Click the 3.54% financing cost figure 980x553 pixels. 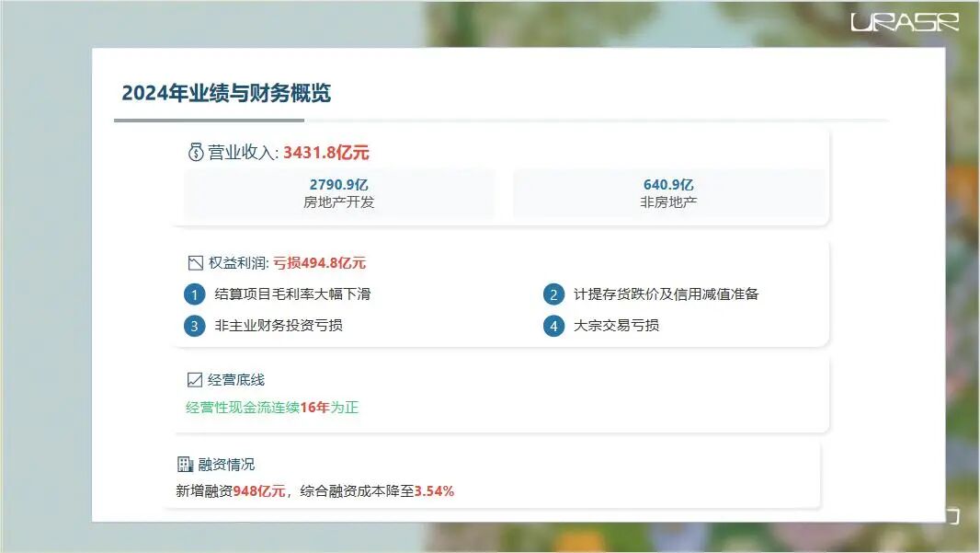pos(434,491)
